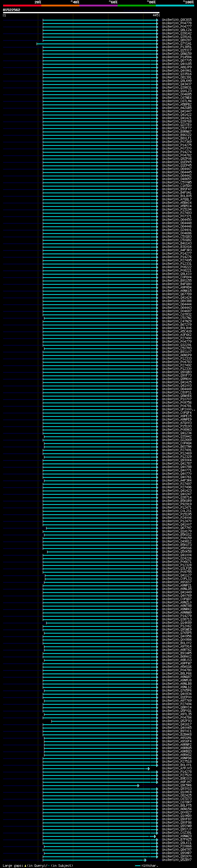
Task: Select hit label UniRef100_C0PQF4
Action: point(177,413)
